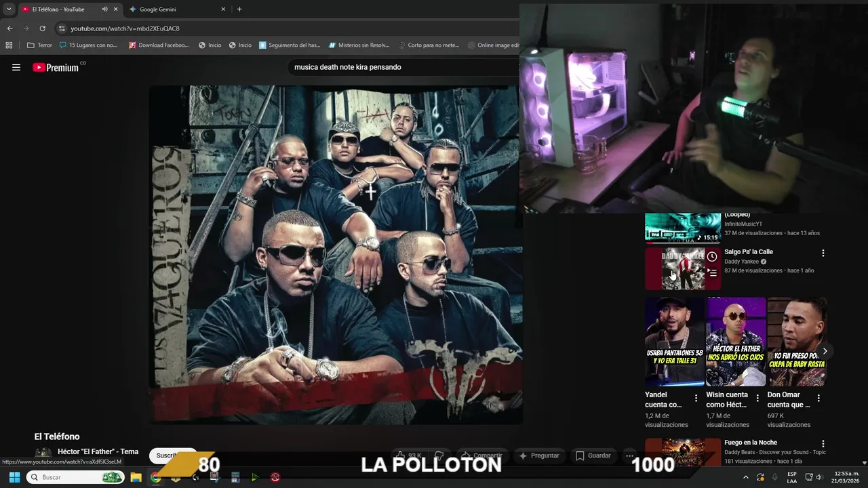
Task: Open more actions ellipsis beside Guardar
Action: (630, 455)
